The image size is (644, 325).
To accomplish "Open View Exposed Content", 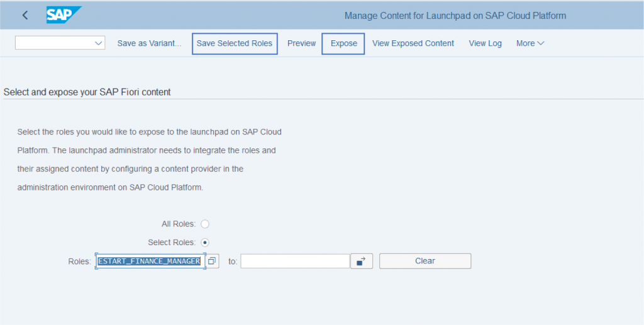I will point(413,43).
